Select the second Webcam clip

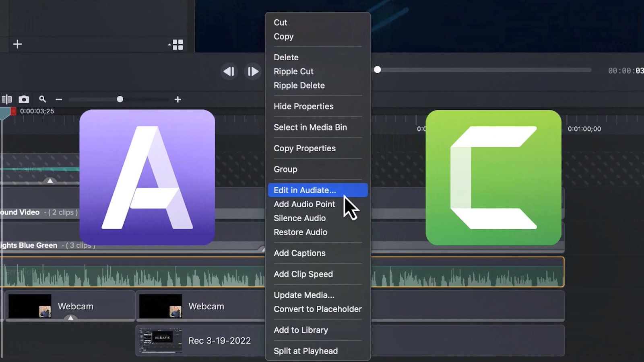pos(200,306)
